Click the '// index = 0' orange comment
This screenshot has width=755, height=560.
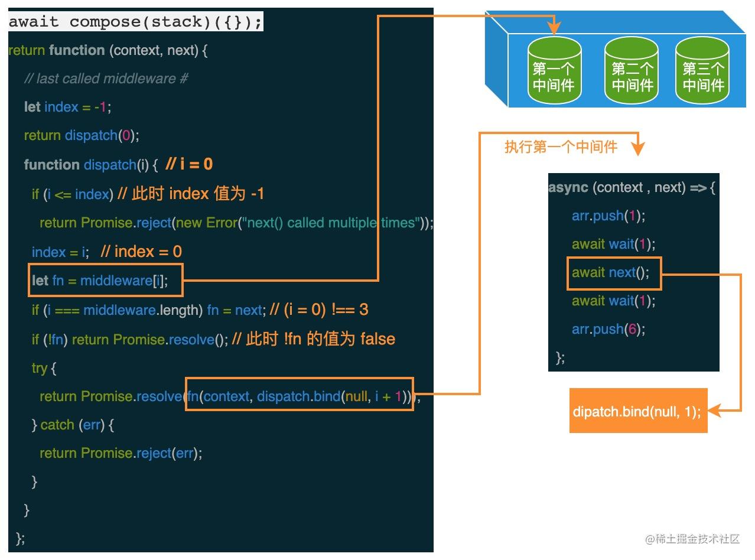pyautogui.click(x=141, y=252)
